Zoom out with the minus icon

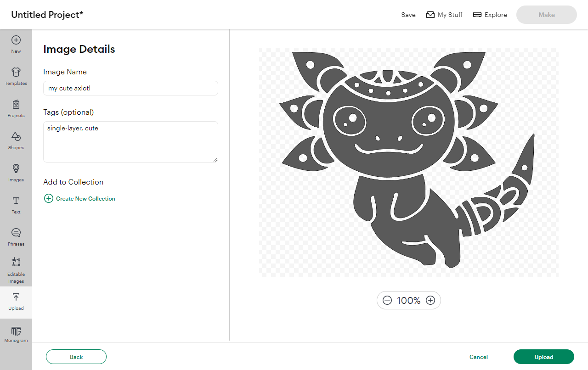coord(387,300)
